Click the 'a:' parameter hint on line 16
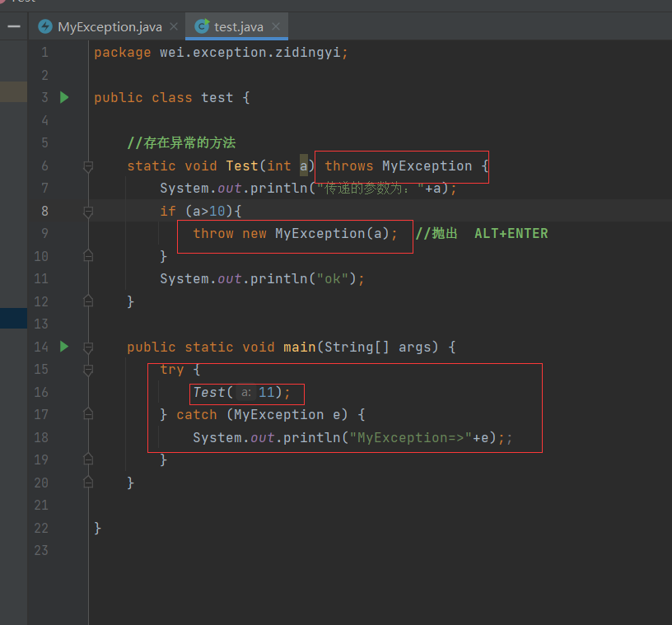This screenshot has width=672, height=625. coord(246,392)
